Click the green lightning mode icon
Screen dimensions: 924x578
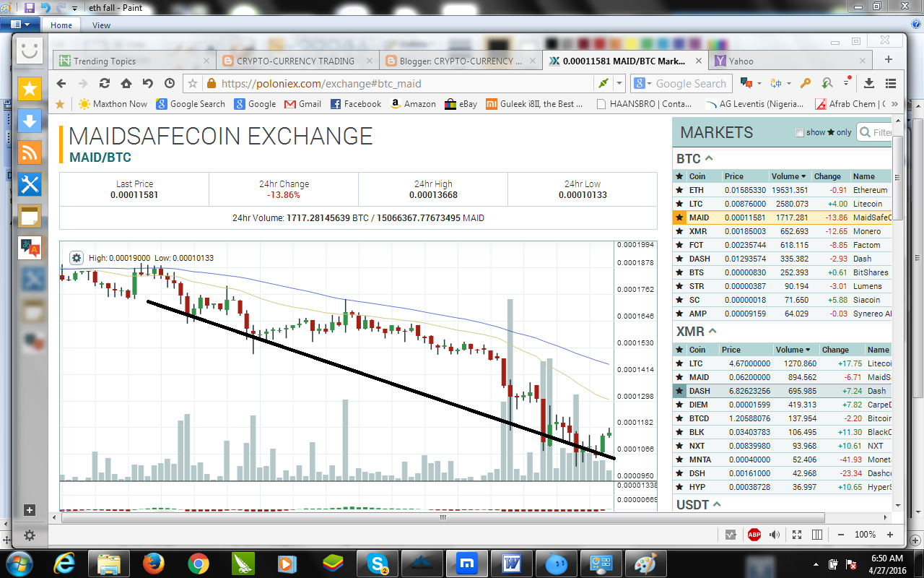[603, 84]
